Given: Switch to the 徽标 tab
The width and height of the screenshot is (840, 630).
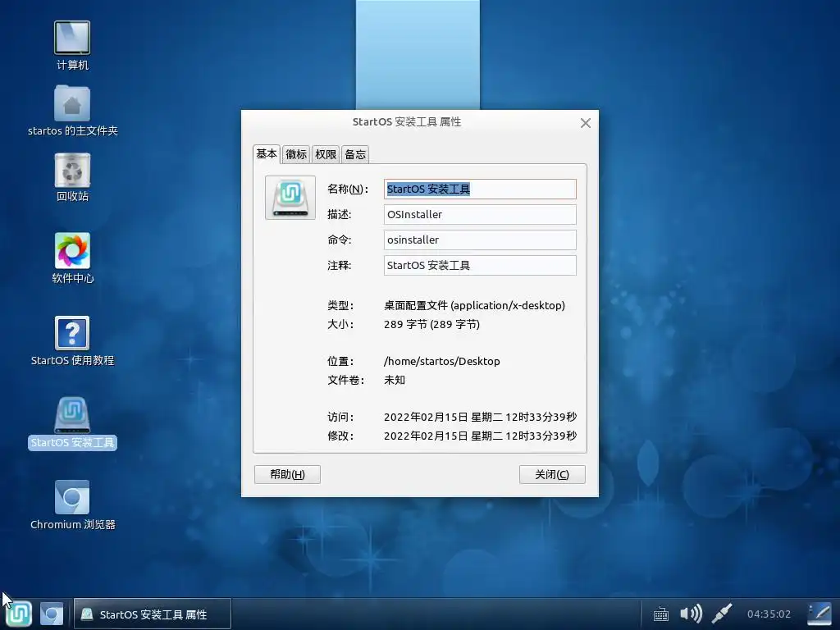Looking at the screenshot, I should [x=295, y=154].
